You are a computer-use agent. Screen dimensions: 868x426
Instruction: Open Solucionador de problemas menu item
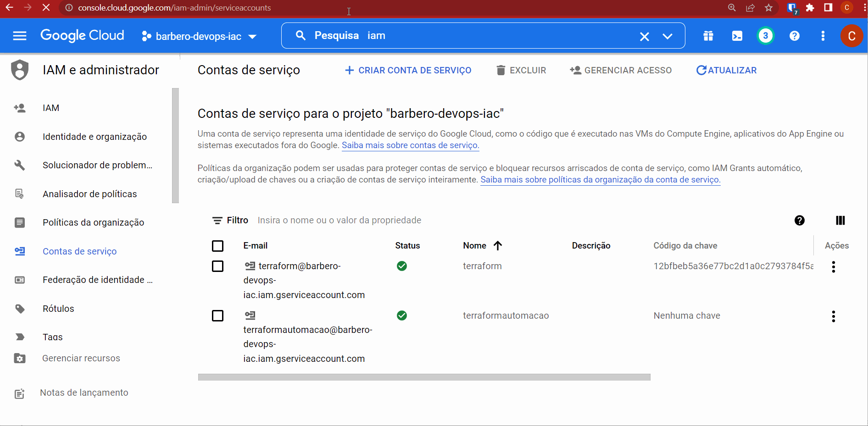click(x=97, y=165)
